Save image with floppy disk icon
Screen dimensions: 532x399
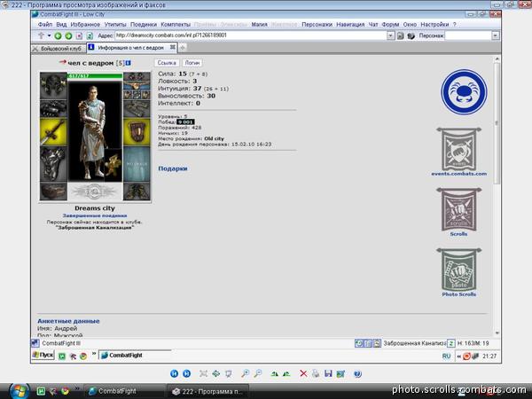click(x=328, y=374)
